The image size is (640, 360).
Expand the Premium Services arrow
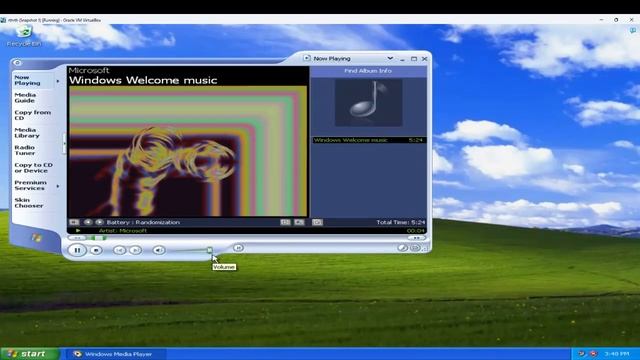pos(58,186)
